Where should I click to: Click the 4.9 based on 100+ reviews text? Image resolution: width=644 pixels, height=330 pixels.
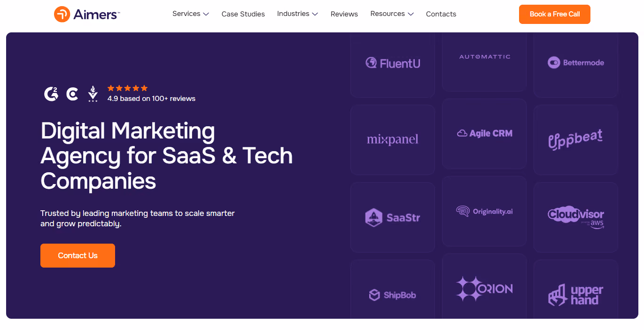pos(151,99)
